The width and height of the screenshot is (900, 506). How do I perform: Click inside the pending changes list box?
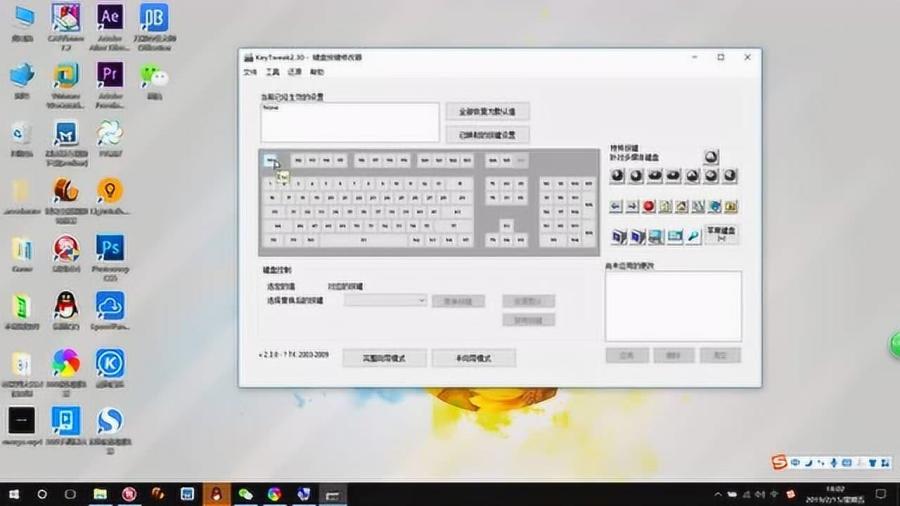click(673, 306)
